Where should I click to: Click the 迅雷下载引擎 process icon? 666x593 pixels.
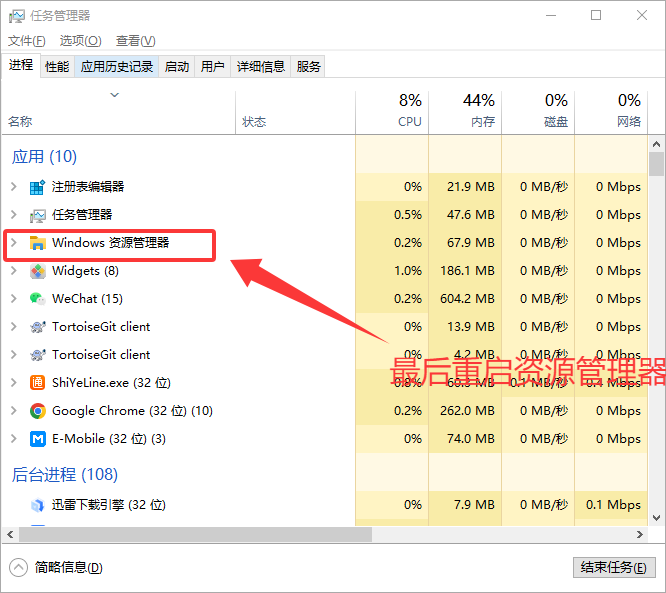[x=37, y=505]
